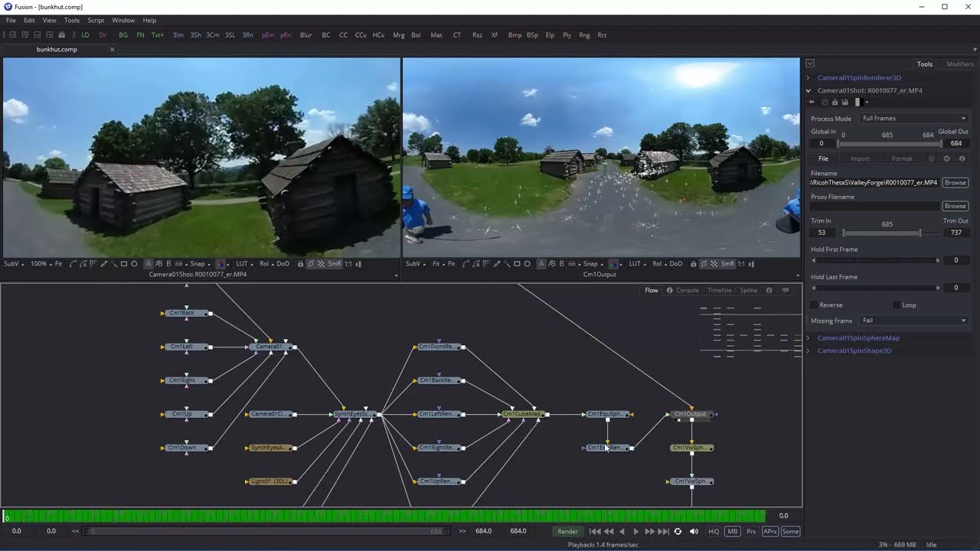Viewport: 980px width, 551px height.
Task: Click the ellipse icon in the left viewer toolbar
Action: coord(134,264)
